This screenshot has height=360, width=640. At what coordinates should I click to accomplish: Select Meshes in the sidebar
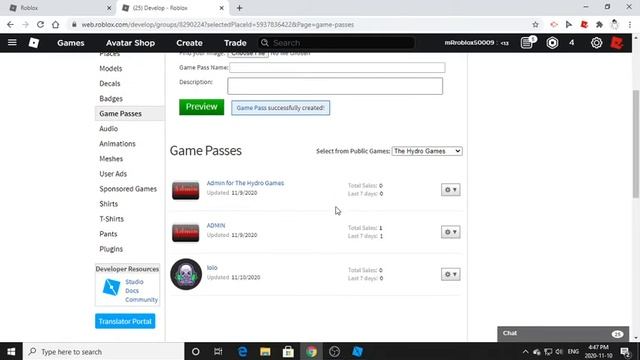pyautogui.click(x=111, y=159)
